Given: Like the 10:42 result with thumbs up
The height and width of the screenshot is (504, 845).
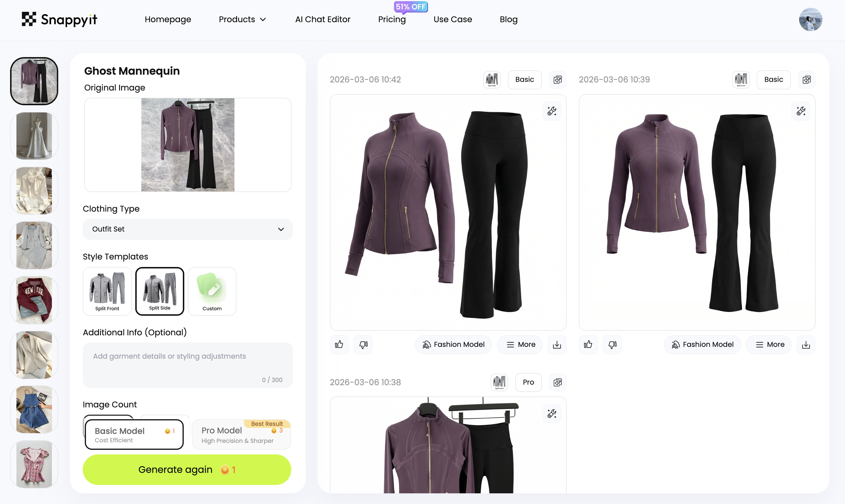Looking at the screenshot, I should (x=339, y=345).
